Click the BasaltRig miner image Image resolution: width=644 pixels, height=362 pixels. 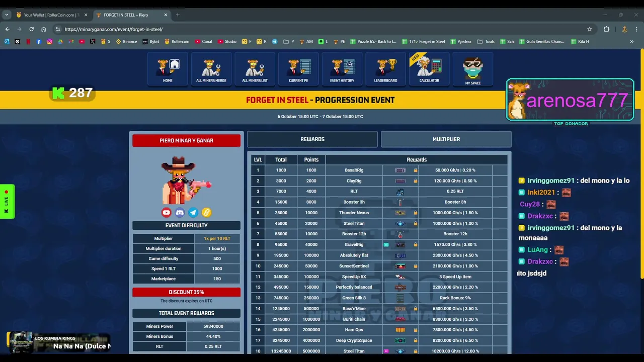tap(400, 170)
